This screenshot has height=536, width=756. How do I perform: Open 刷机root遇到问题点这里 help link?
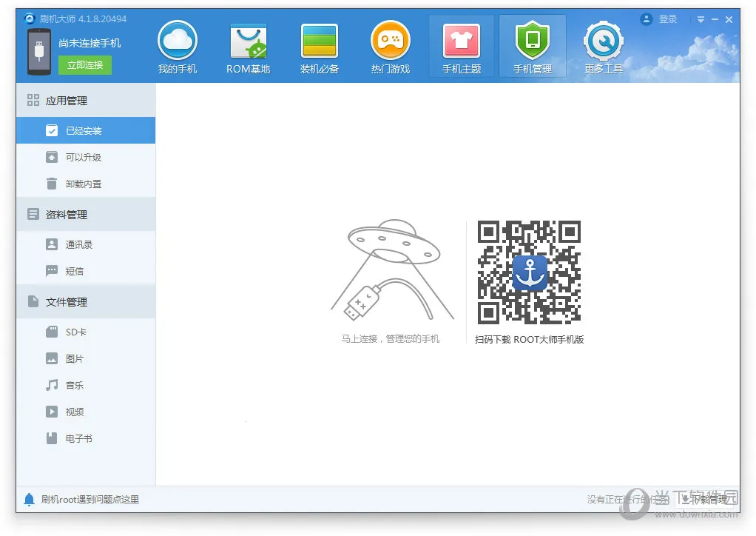[x=90, y=499]
